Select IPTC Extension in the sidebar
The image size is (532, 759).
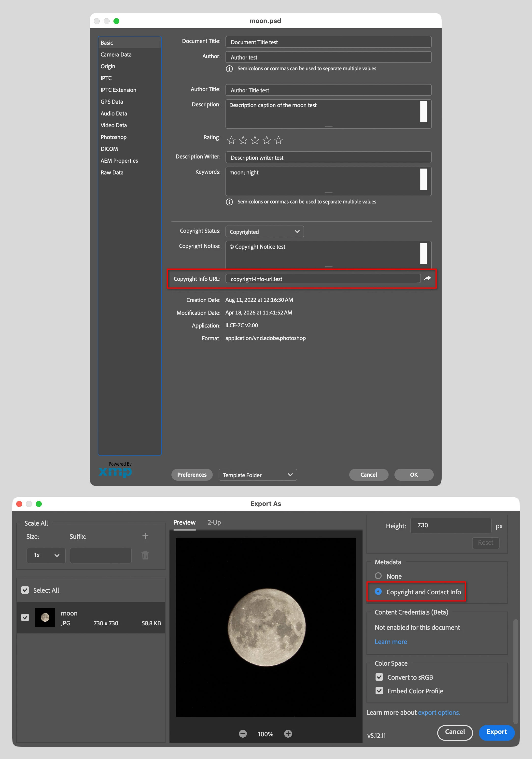[118, 90]
